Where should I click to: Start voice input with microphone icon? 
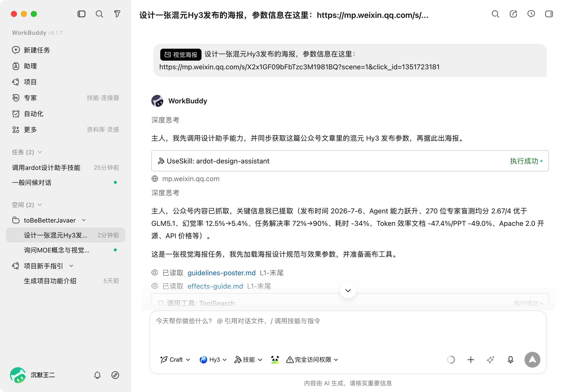(x=511, y=360)
